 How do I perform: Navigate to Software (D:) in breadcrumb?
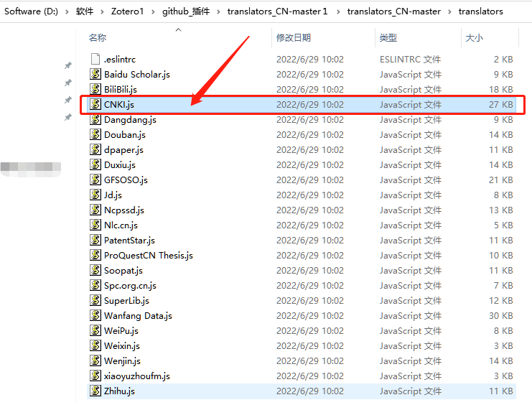pos(31,11)
